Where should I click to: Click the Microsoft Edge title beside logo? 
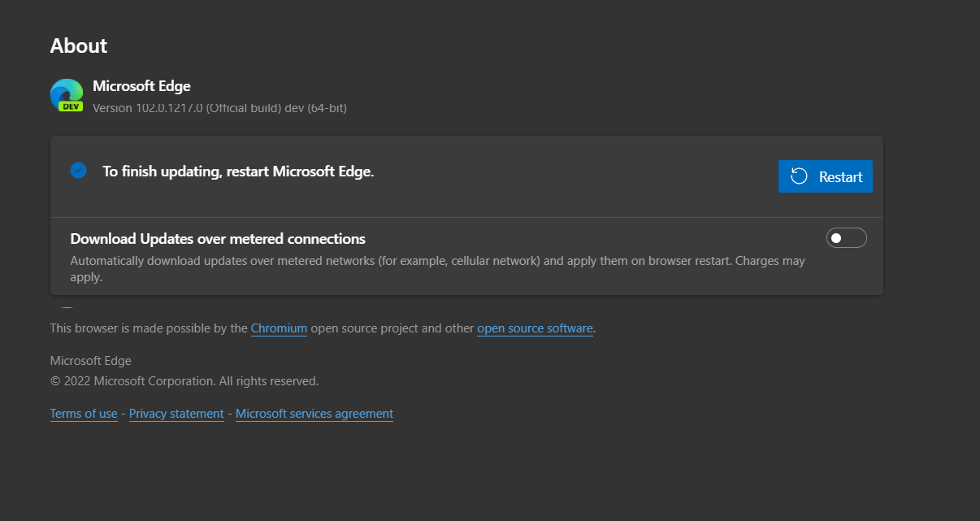tap(141, 86)
